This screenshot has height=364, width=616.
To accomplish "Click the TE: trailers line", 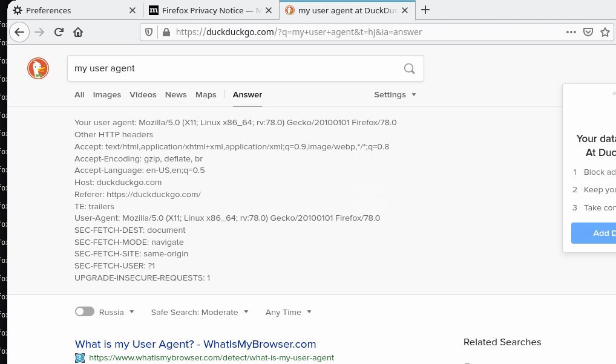I will coord(94,207).
